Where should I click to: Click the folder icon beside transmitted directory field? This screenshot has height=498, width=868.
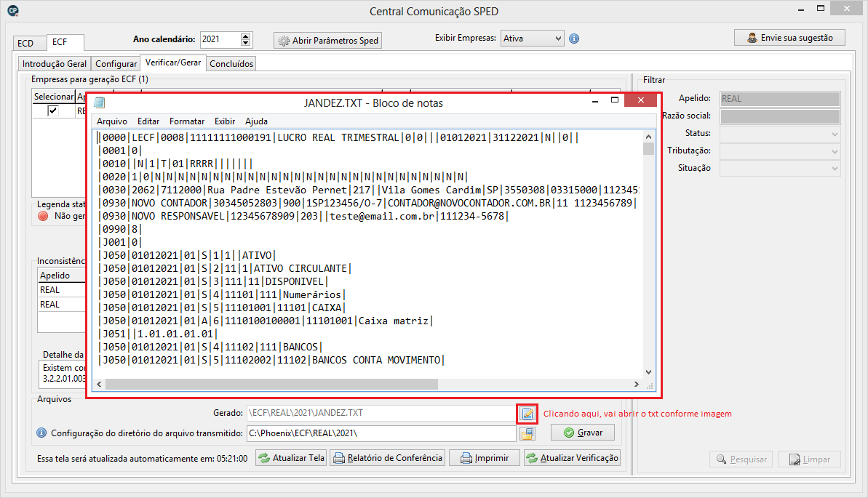click(527, 433)
